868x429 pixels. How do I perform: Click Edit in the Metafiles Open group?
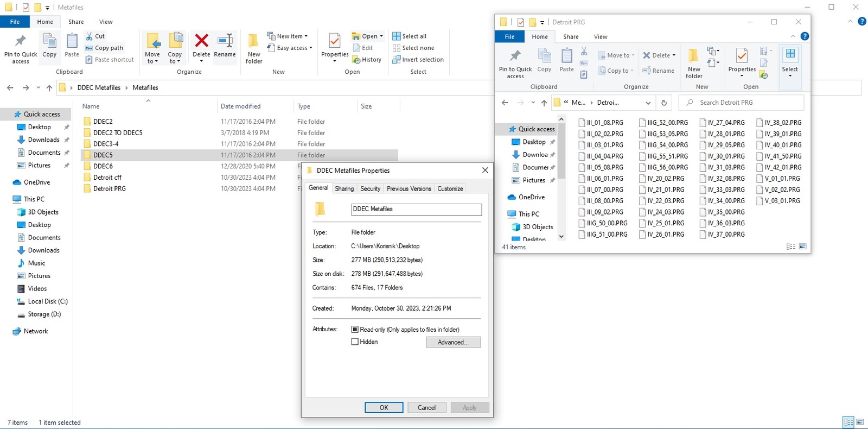point(362,48)
